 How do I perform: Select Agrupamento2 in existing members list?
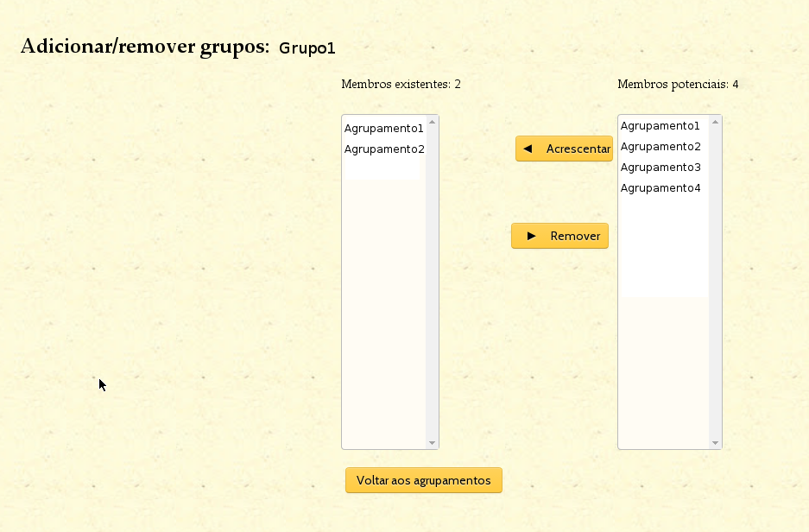click(x=384, y=149)
